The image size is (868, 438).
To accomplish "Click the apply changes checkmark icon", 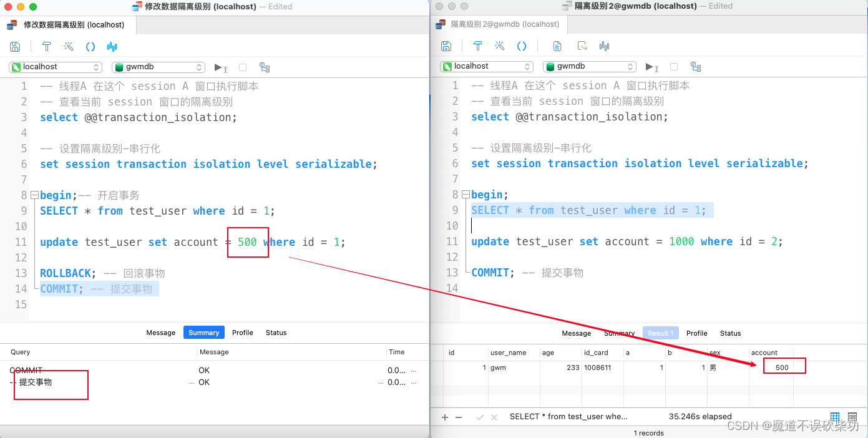I will [480, 417].
